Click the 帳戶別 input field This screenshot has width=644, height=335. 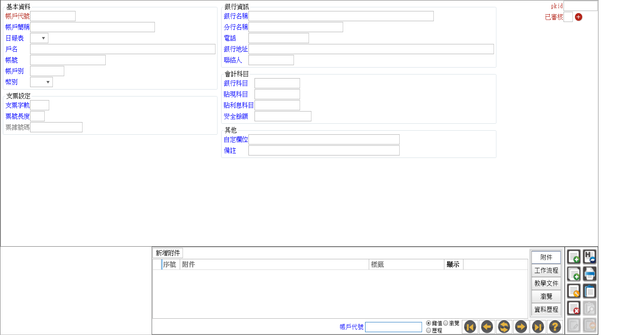(47, 71)
